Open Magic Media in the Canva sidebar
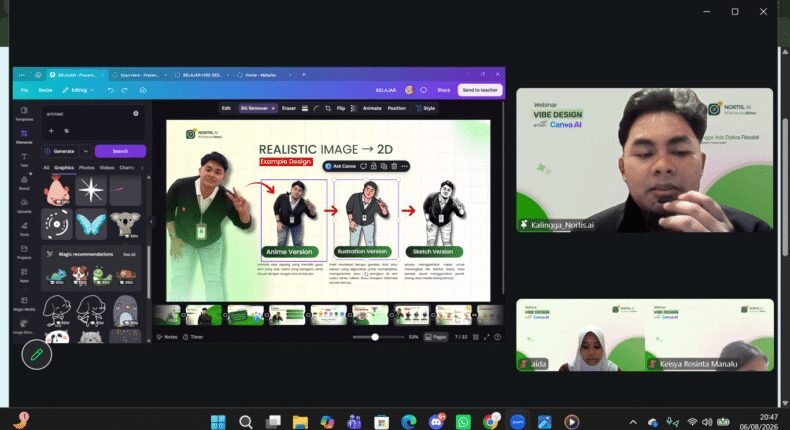The width and height of the screenshot is (790, 430). click(24, 303)
